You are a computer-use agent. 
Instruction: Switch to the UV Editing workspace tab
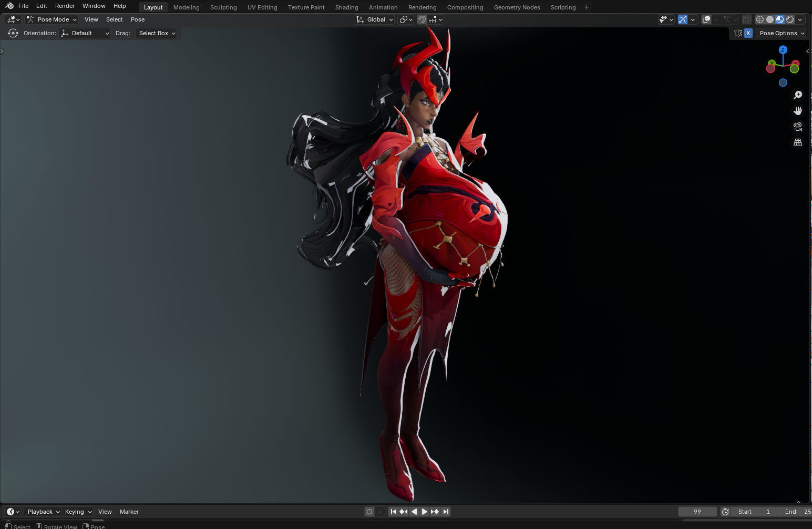tap(262, 7)
